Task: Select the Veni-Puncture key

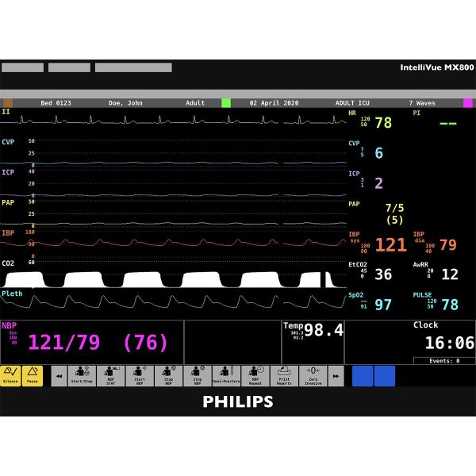Action: point(226,375)
